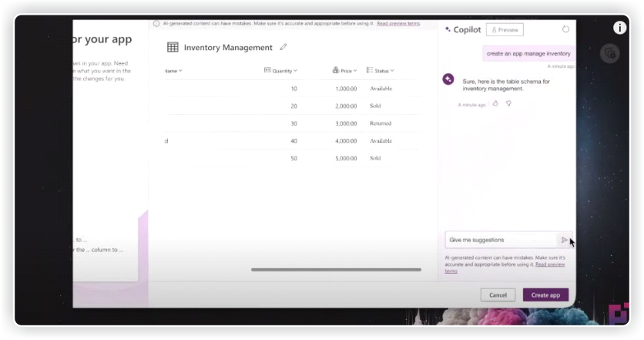Click the Status column choice icon
Screen dimensions: 644x340
click(370, 70)
